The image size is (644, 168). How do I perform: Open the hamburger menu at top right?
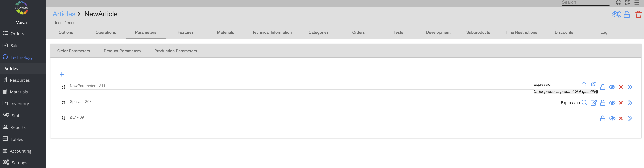(637, 3)
